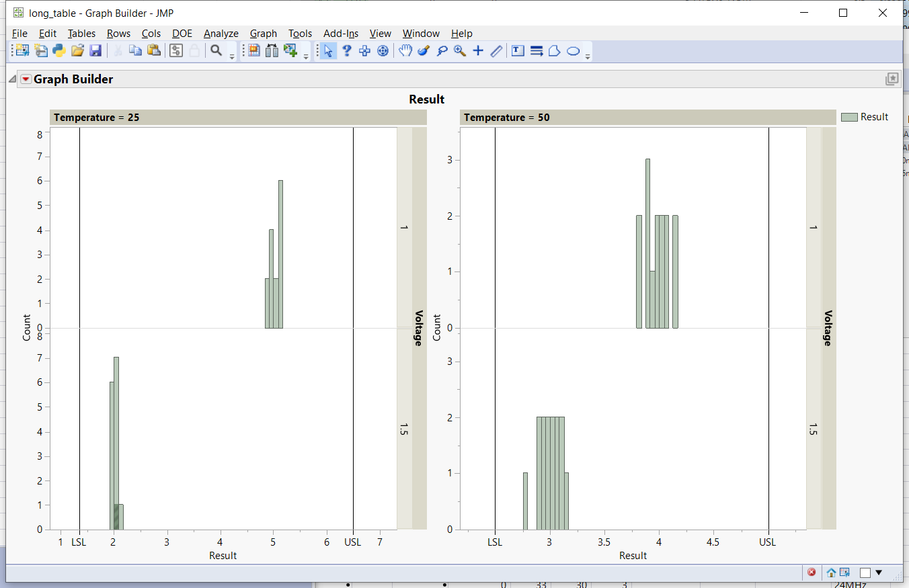This screenshot has width=909, height=588.
Task: Choose the Text Annotation tool
Action: pyautogui.click(x=518, y=50)
